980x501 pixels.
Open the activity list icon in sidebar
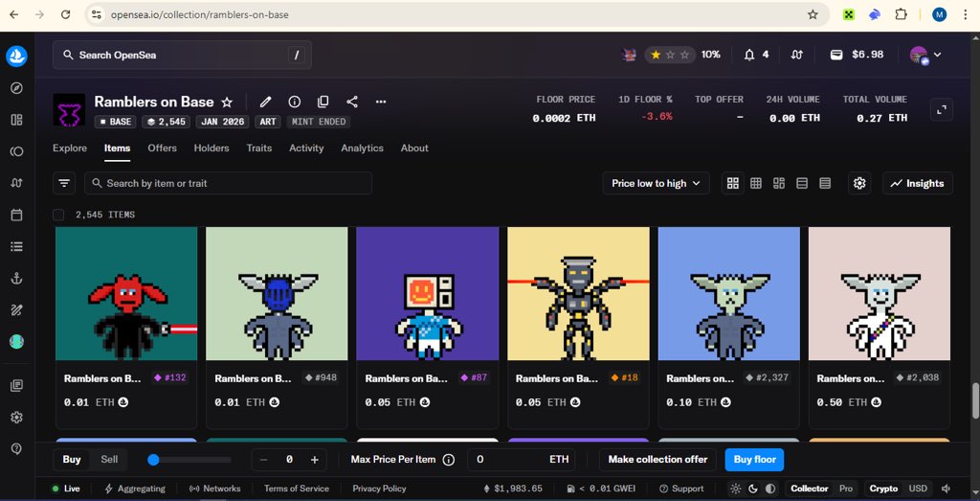click(x=17, y=246)
